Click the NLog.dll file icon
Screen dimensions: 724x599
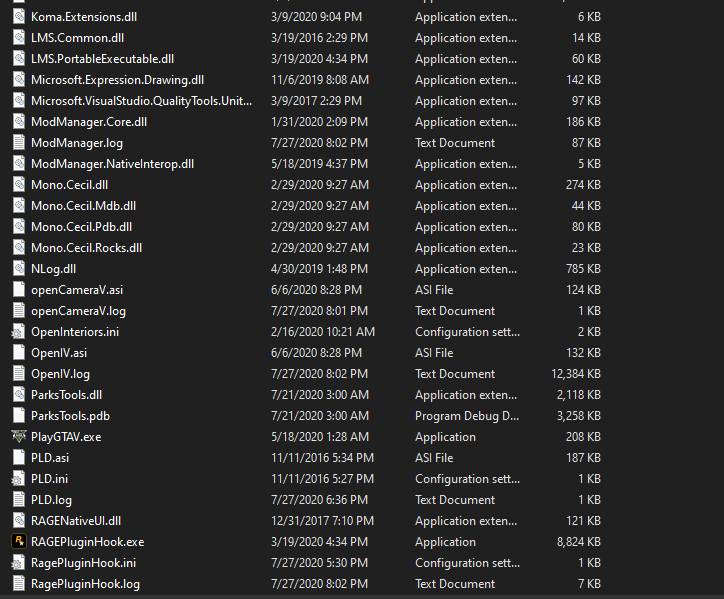(x=19, y=269)
